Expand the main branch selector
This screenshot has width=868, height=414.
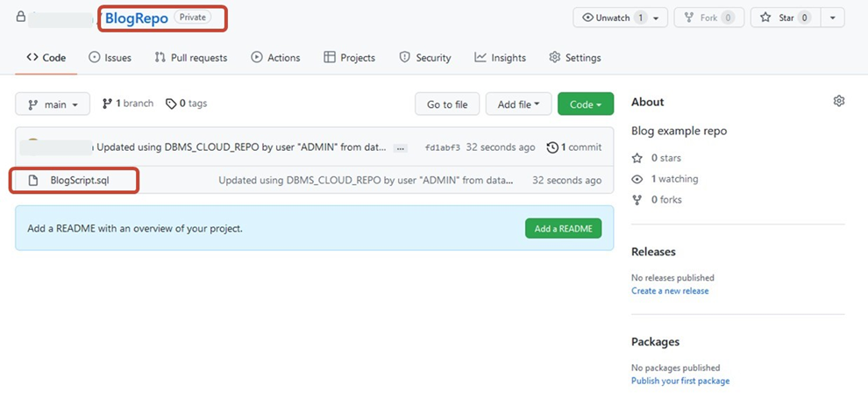(53, 104)
